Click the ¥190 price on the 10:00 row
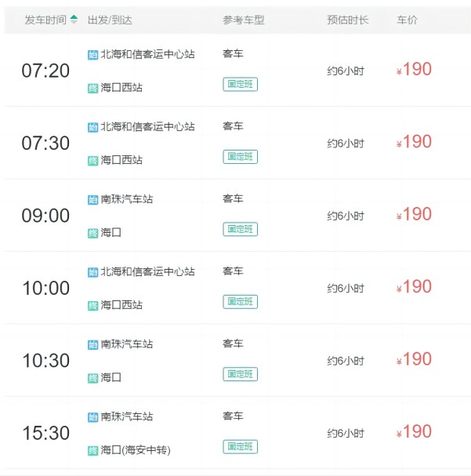This screenshot has width=471, height=476. pyautogui.click(x=414, y=287)
